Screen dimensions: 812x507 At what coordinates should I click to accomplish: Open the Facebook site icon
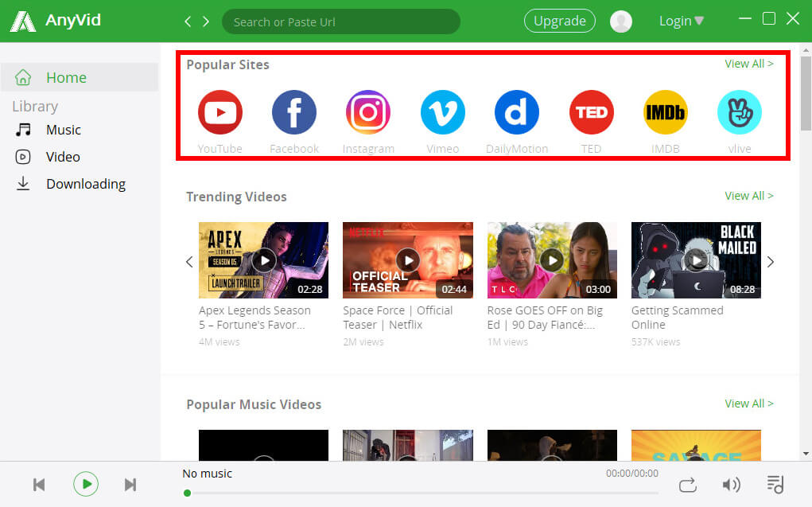tap(294, 112)
